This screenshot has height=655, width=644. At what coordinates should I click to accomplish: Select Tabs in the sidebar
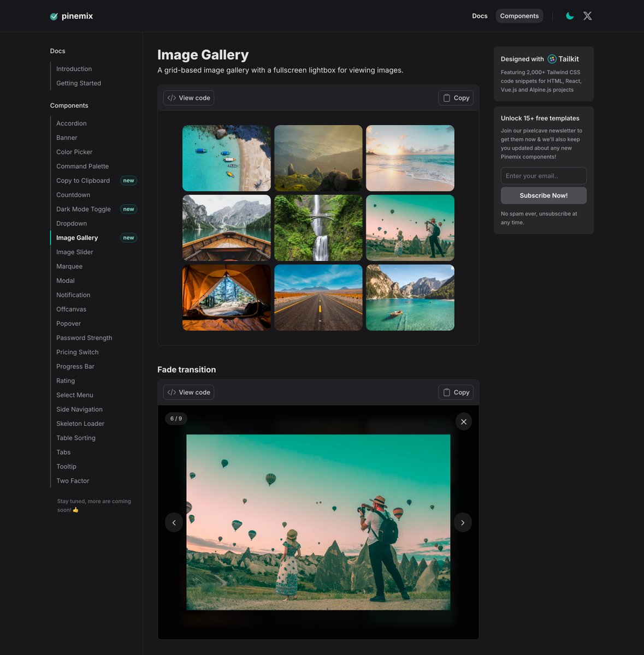[63, 452]
